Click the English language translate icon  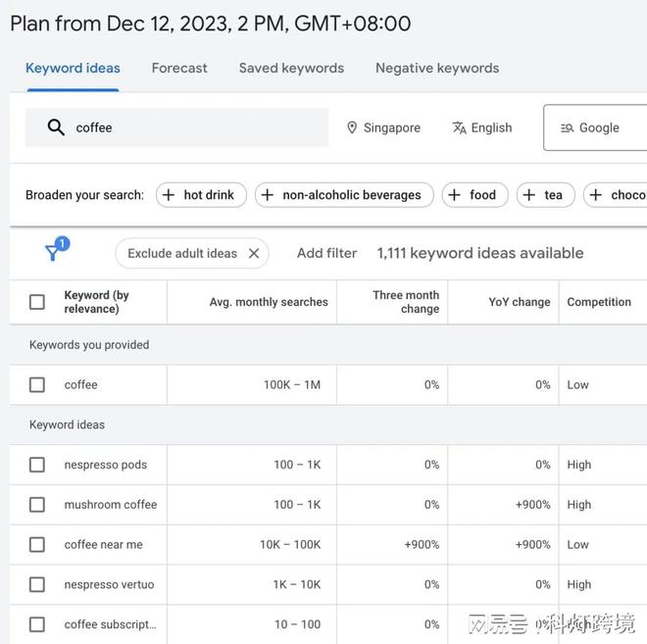pos(459,127)
